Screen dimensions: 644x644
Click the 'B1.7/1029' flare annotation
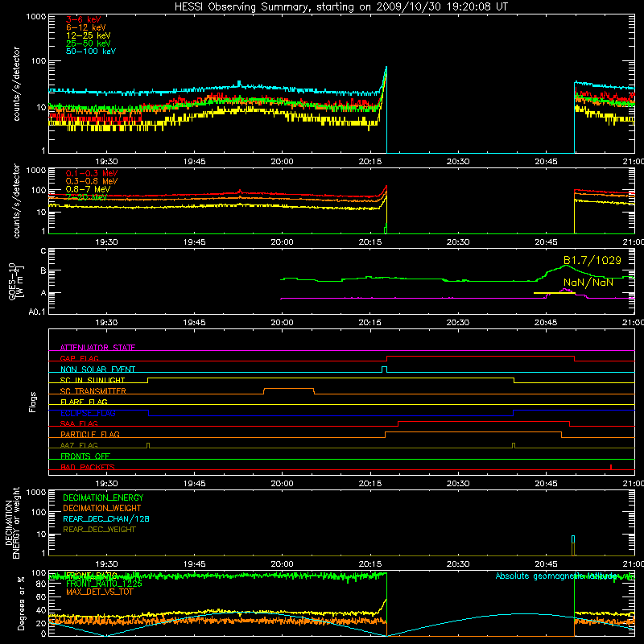592,260
